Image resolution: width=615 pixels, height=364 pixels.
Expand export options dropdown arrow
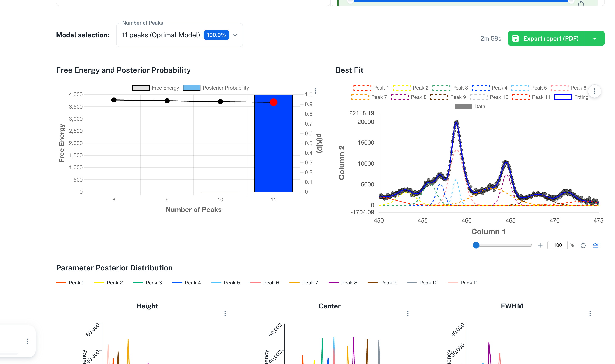(x=594, y=39)
